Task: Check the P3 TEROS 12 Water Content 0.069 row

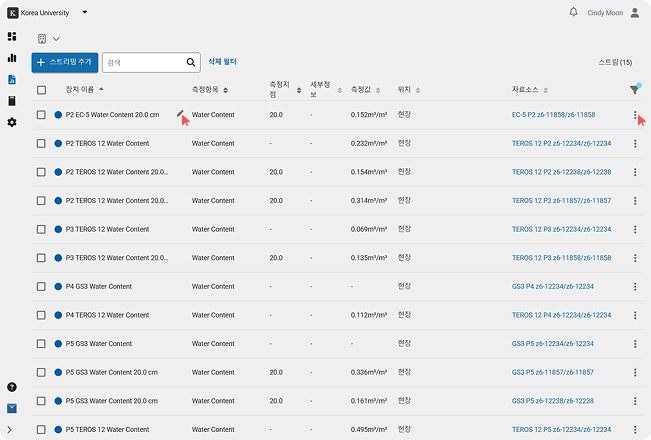Action: pyautogui.click(x=41, y=229)
